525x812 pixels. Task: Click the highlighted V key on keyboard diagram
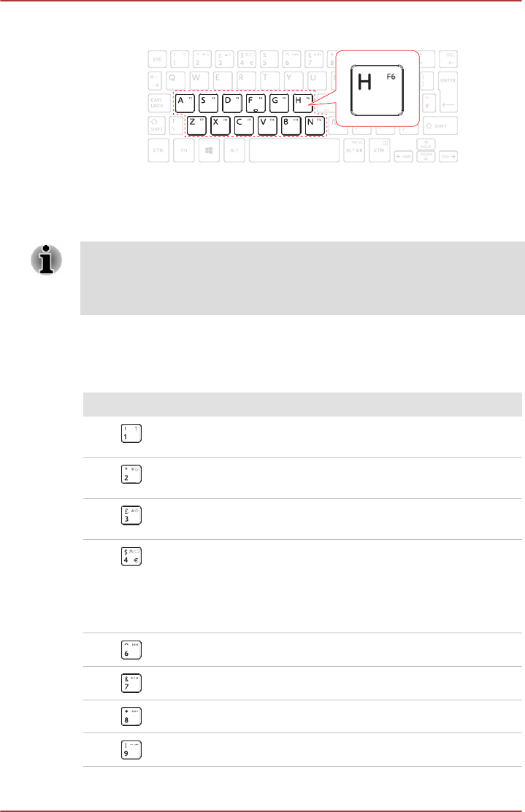[267, 125]
